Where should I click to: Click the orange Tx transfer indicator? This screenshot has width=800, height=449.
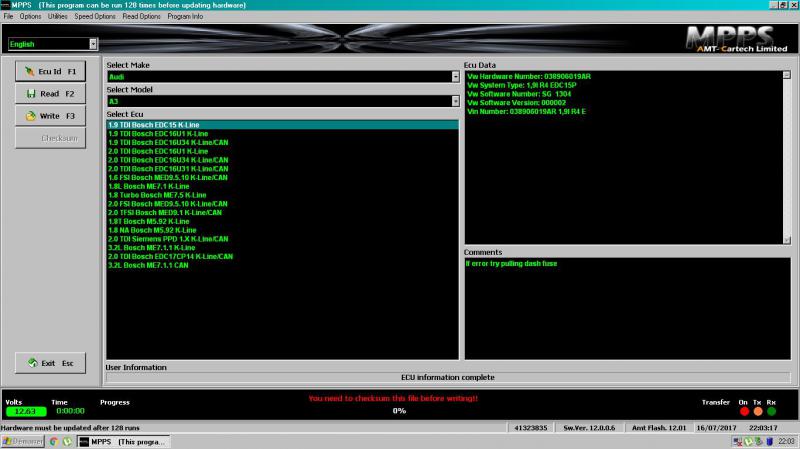(x=758, y=411)
